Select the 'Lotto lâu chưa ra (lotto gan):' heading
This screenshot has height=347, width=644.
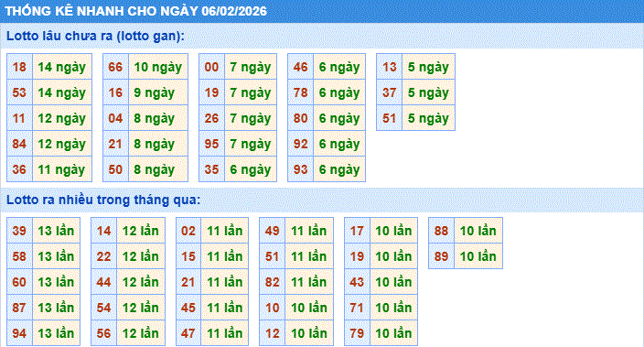point(95,36)
